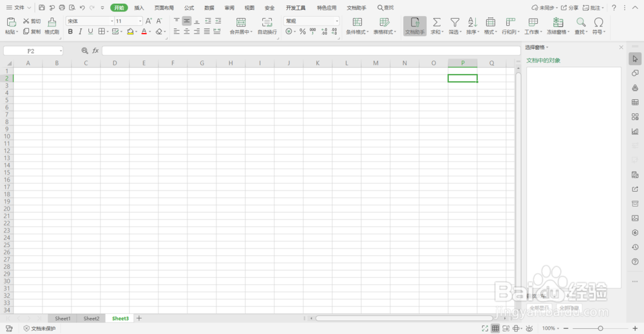Open the Page Layout (页面布局) tab
This screenshot has height=334, width=644.
164,8
